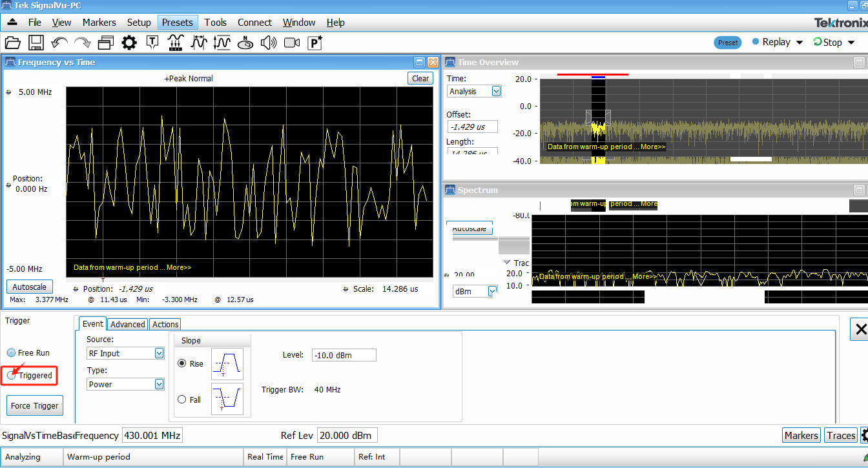Click the blue analysis bar in Time Overview

[x=598, y=77]
